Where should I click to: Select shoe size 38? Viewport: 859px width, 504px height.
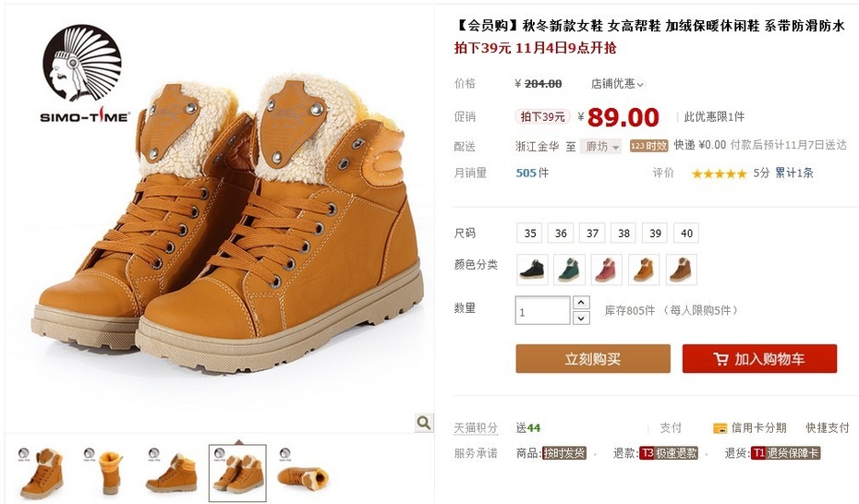(x=623, y=234)
